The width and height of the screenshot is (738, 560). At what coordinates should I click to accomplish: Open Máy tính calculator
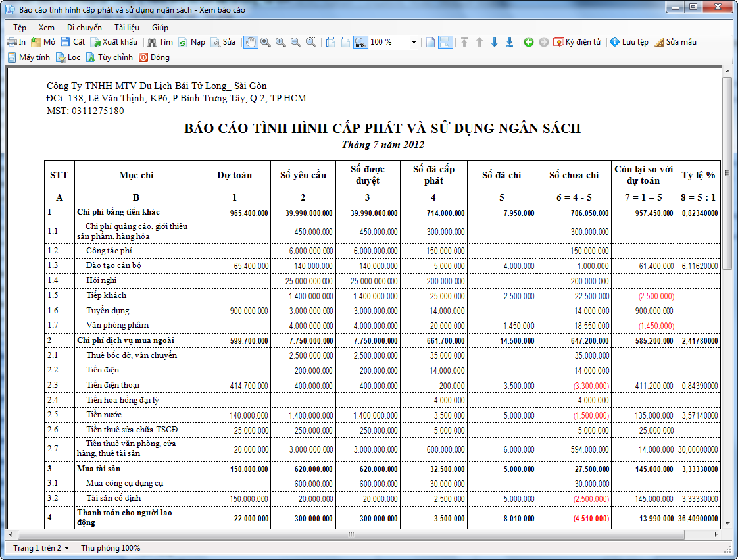coord(29,57)
